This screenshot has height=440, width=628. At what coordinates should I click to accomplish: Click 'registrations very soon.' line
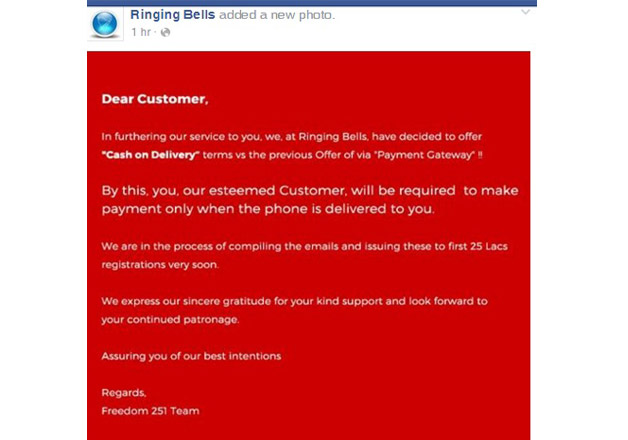tap(160, 265)
